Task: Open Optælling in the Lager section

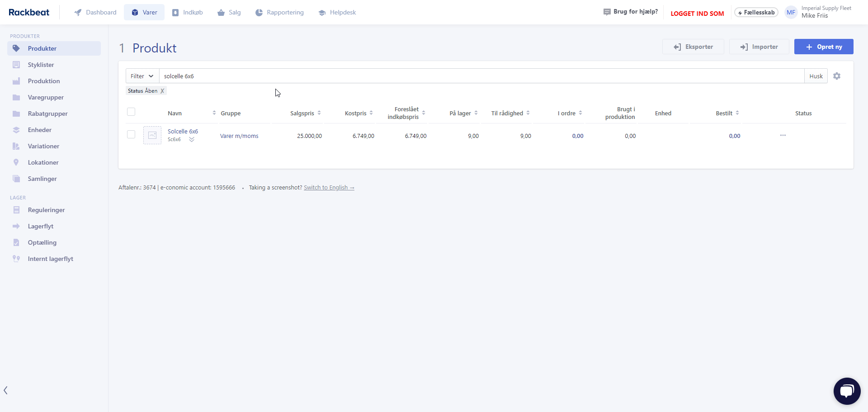Action: pyautogui.click(x=42, y=242)
